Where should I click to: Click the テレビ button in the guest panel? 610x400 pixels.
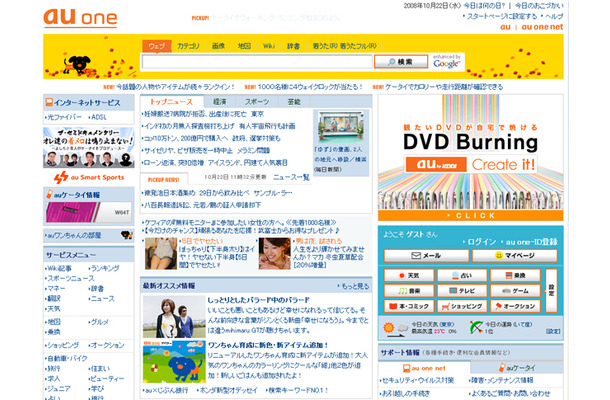462,291
